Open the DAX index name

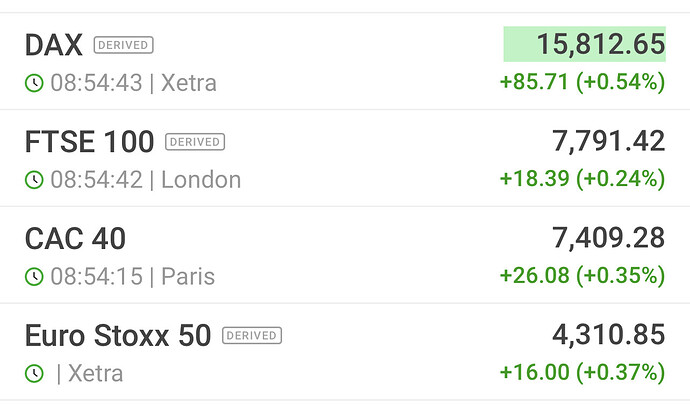coord(53,45)
